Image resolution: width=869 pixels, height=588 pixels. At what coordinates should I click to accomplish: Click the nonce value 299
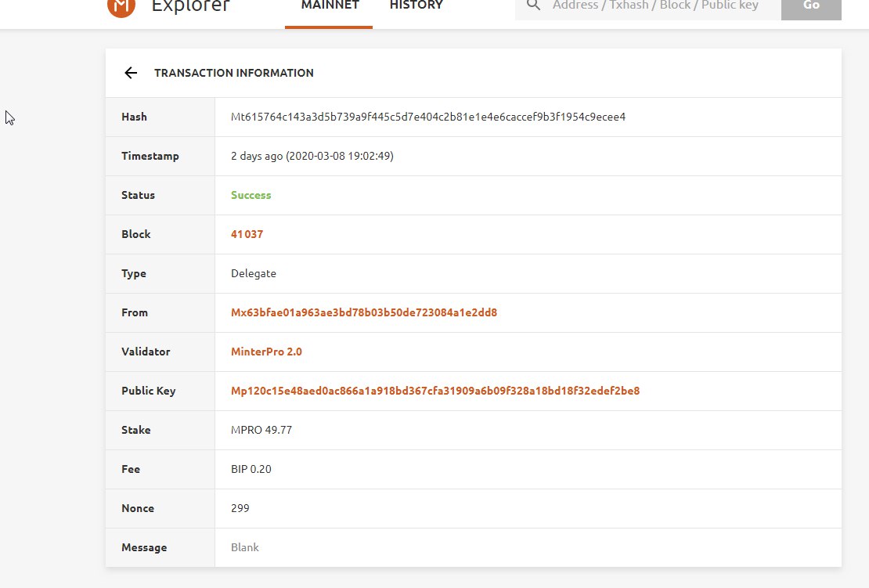(240, 508)
